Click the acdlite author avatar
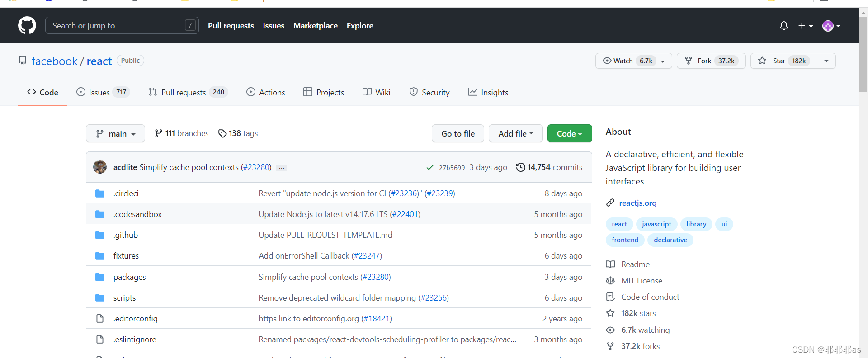 [100, 167]
